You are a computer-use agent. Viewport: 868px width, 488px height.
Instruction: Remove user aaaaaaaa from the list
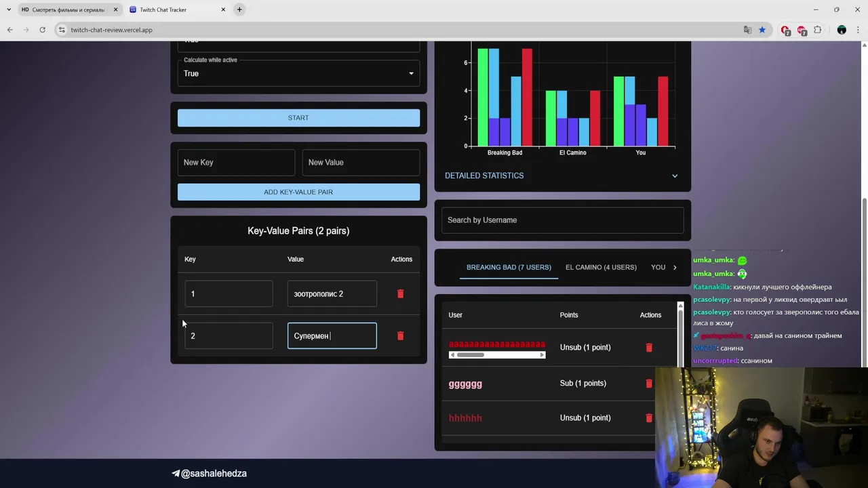[649, 347]
